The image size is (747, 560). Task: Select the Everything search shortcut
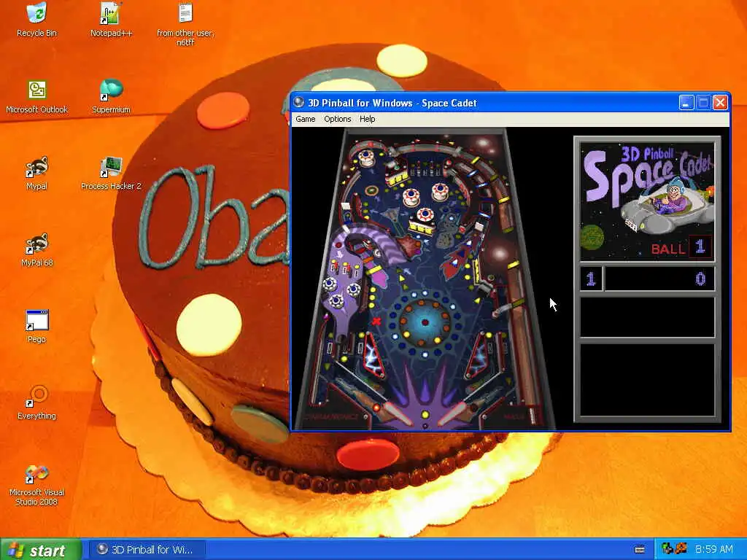coord(36,403)
